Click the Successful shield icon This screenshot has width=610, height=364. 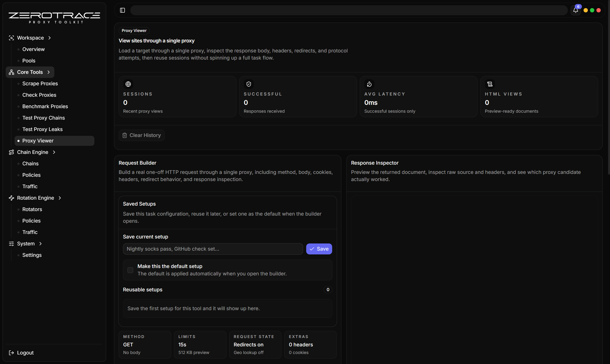tap(249, 84)
